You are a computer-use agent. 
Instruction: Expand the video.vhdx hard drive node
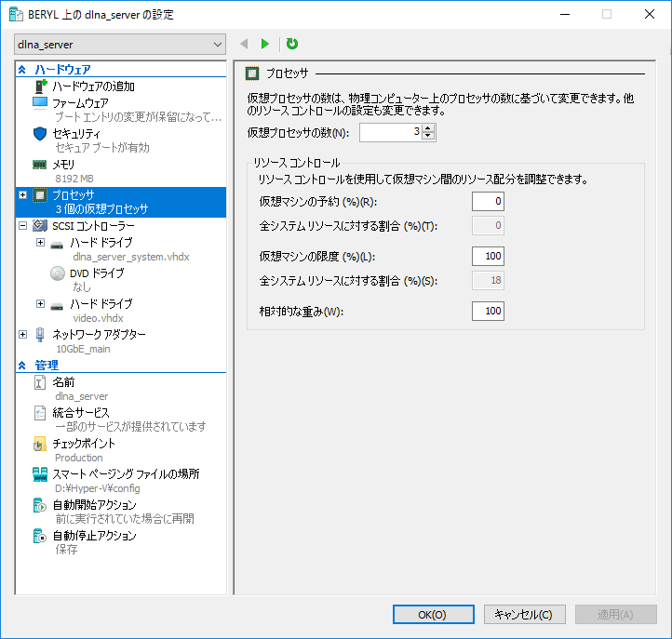pyautogui.click(x=40, y=303)
